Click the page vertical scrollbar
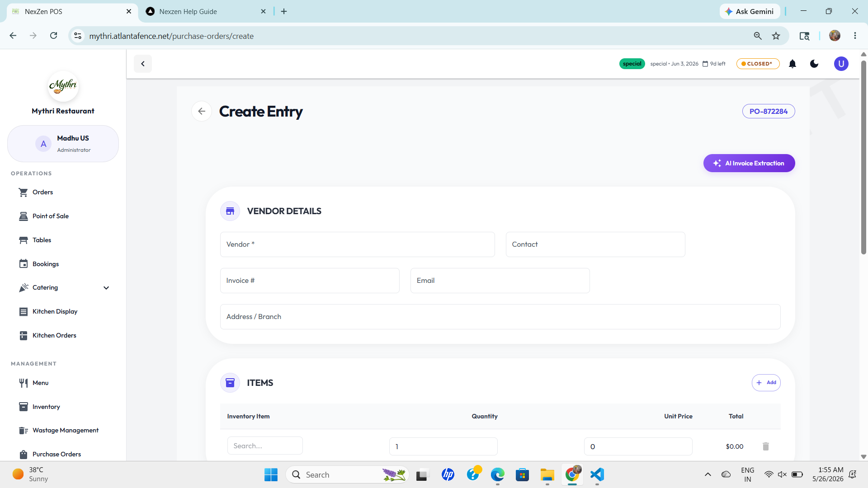Image resolution: width=868 pixels, height=488 pixels. click(x=863, y=158)
